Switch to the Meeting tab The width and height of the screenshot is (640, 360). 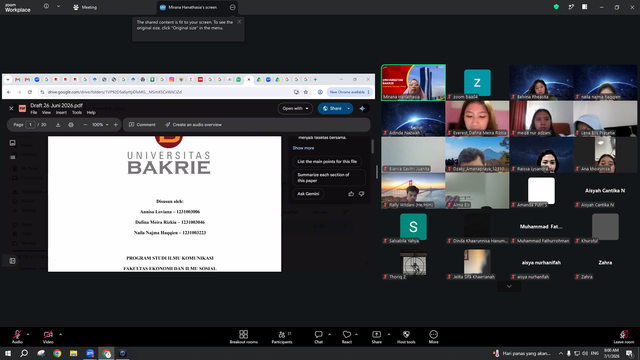(85, 7)
